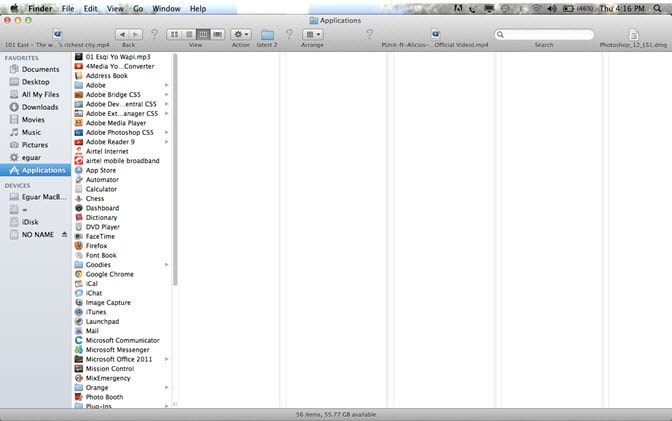
Task: Open the Help menu
Action: pos(198,9)
